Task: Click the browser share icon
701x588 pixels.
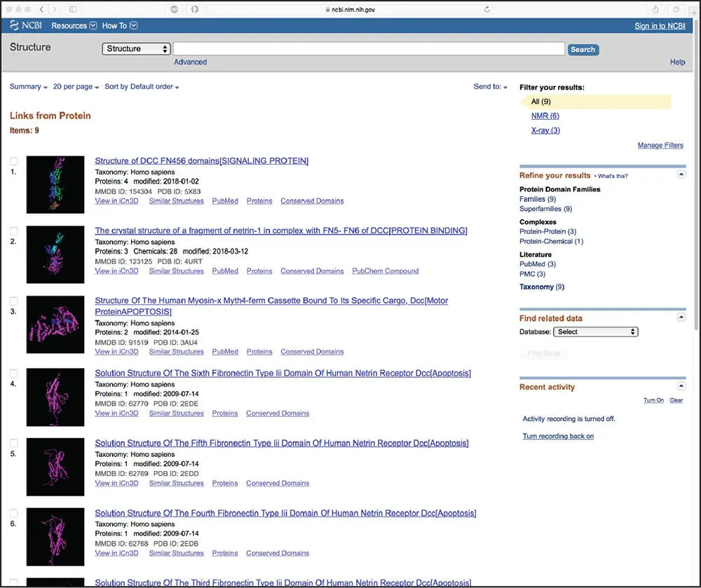Action: click(655, 9)
